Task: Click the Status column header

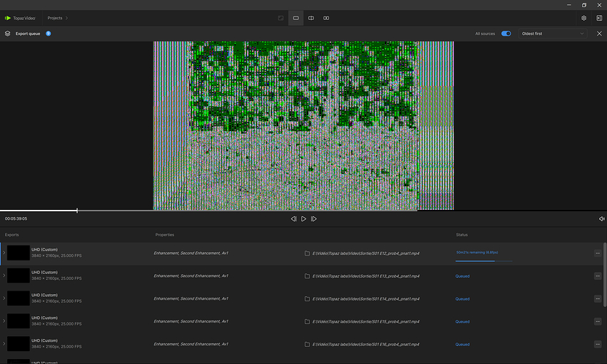Action: tap(462, 235)
